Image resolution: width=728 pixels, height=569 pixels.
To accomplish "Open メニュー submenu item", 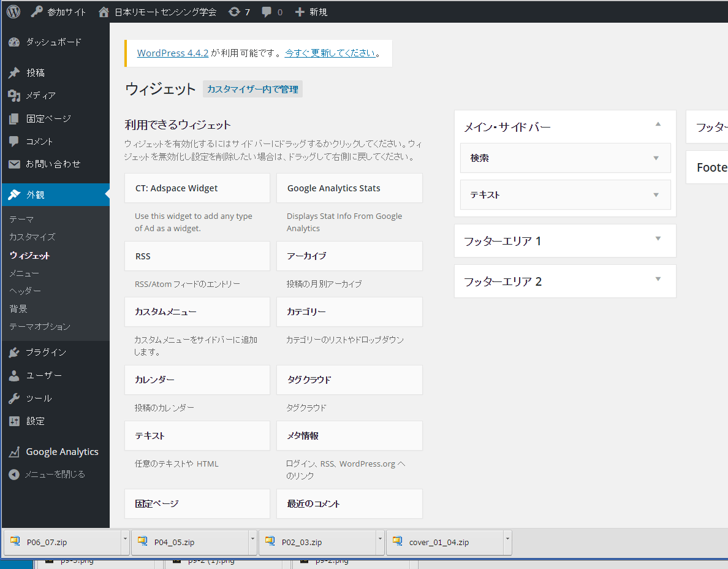I will 24,273.
